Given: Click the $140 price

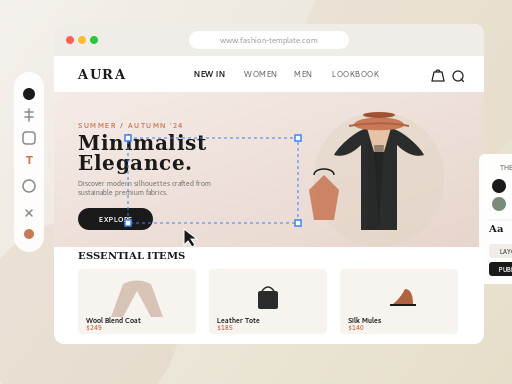Looking at the screenshot, I should 356,328.
